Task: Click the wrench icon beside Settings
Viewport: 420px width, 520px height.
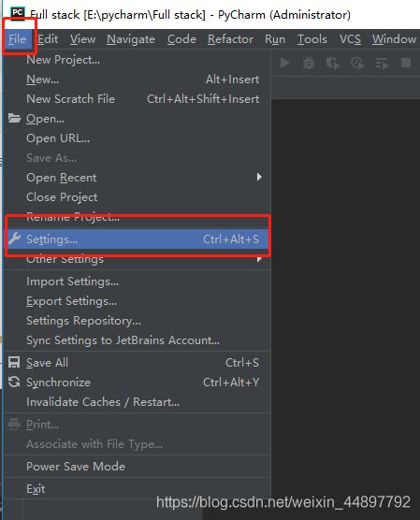Action: pyautogui.click(x=14, y=238)
